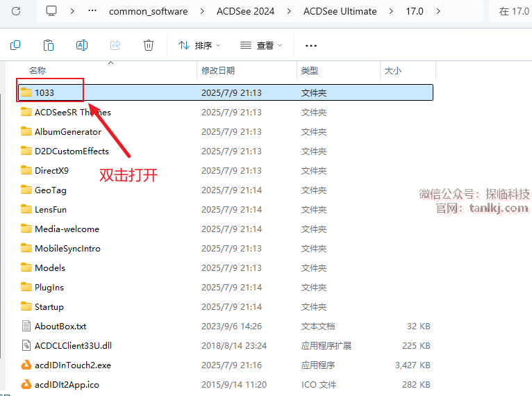Click the D2DCustomEffects folder icon

[x=26, y=151]
